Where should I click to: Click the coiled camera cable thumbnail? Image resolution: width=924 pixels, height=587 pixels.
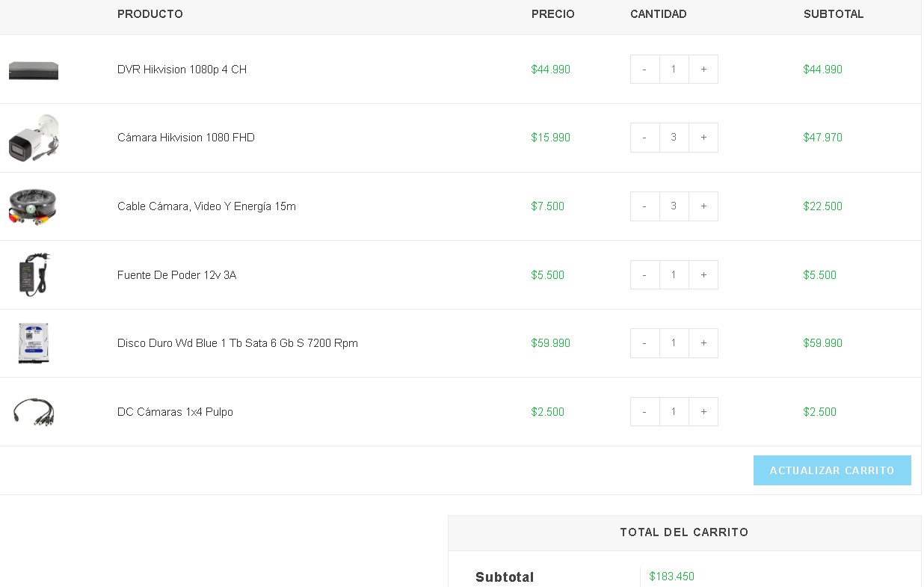coord(34,206)
